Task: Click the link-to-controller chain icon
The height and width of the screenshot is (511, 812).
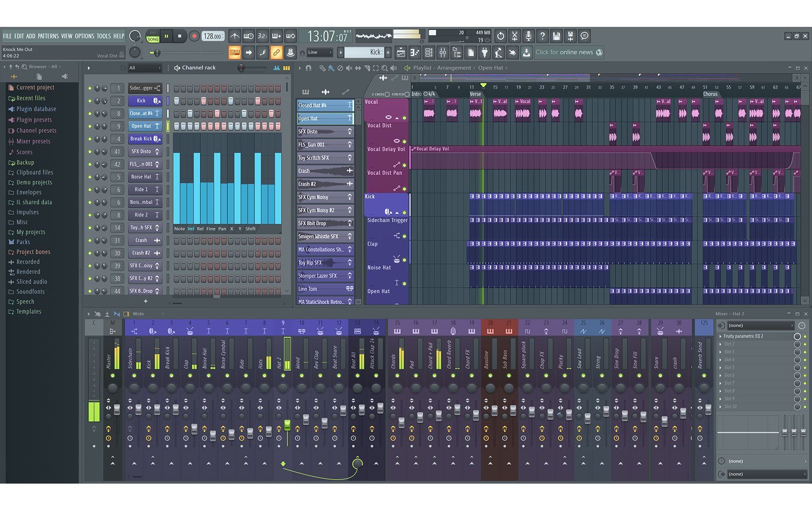Action: tap(276, 52)
